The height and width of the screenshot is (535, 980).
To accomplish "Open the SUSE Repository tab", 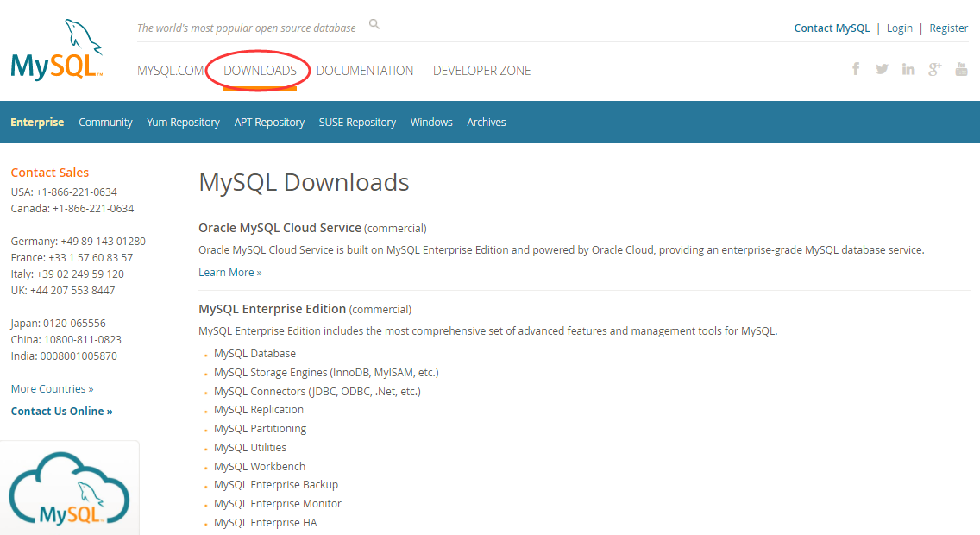I will click(357, 122).
